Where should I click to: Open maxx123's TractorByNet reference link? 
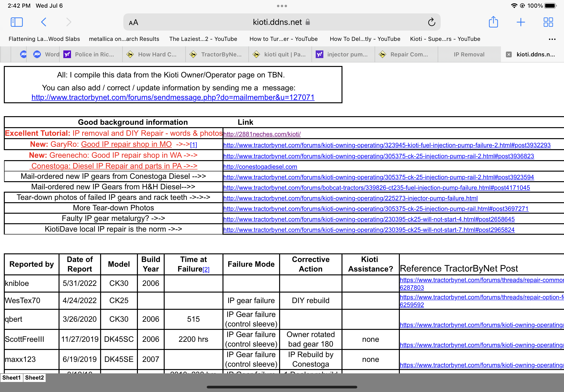click(x=482, y=365)
